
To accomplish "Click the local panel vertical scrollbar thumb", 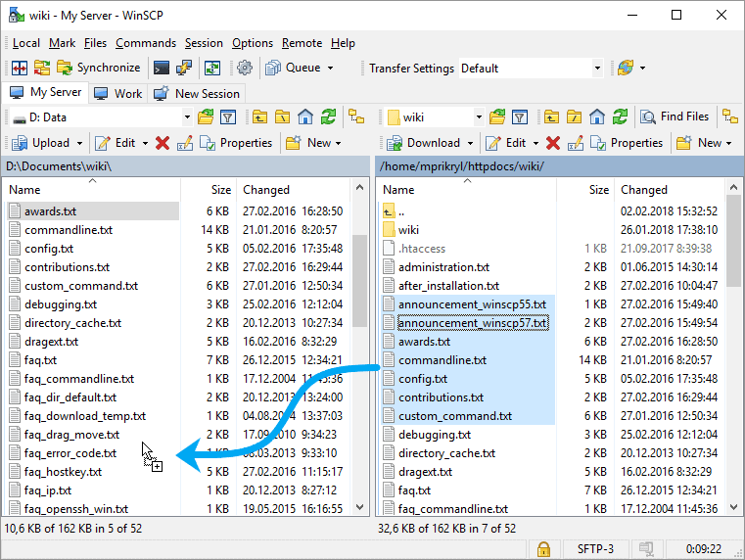I will (360, 281).
